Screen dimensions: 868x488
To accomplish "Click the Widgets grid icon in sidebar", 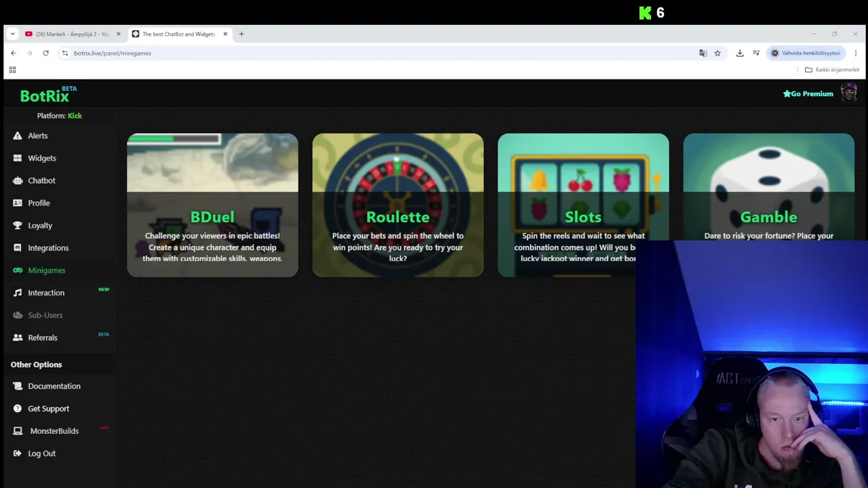I will pos(18,158).
